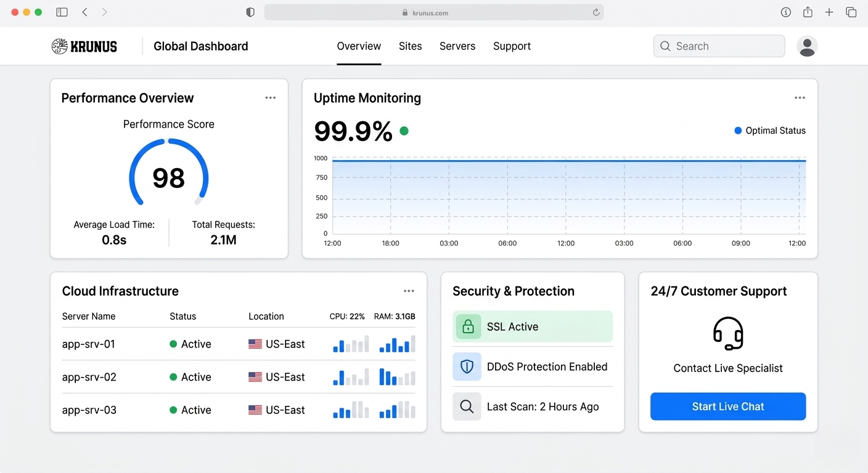Open Cloud Infrastructure more options menu

pyautogui.click(x=409, y=291)
